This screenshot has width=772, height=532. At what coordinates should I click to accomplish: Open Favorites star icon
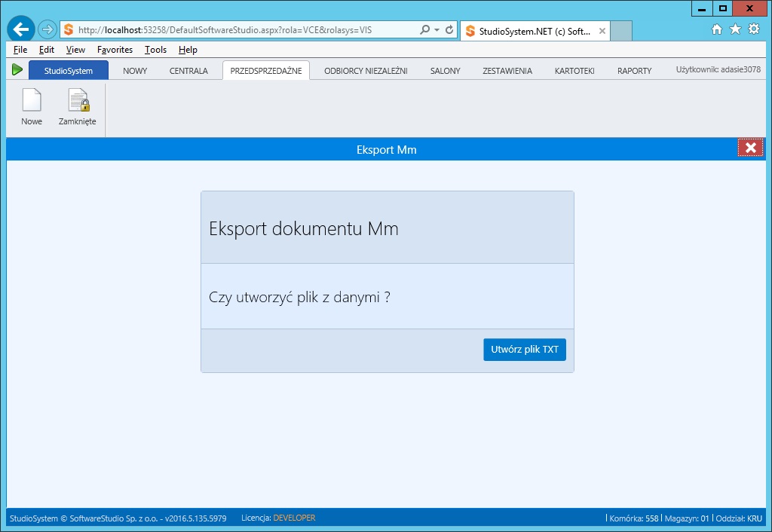point(735,29)
